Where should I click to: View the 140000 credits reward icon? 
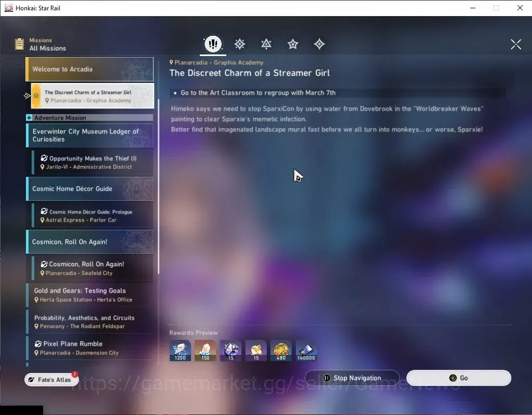point(306,351)
